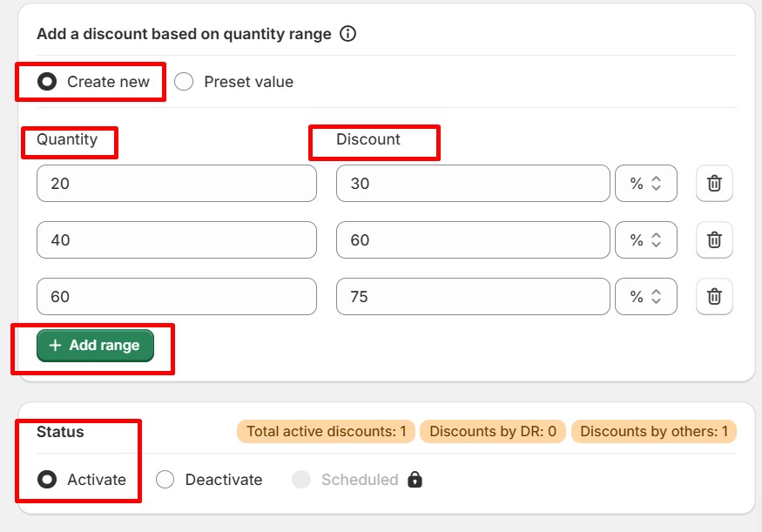The height and width of the screenshot is (532, 762).
Task: Delete the quantity 20 discount row
Action: [x=714, y=184]
